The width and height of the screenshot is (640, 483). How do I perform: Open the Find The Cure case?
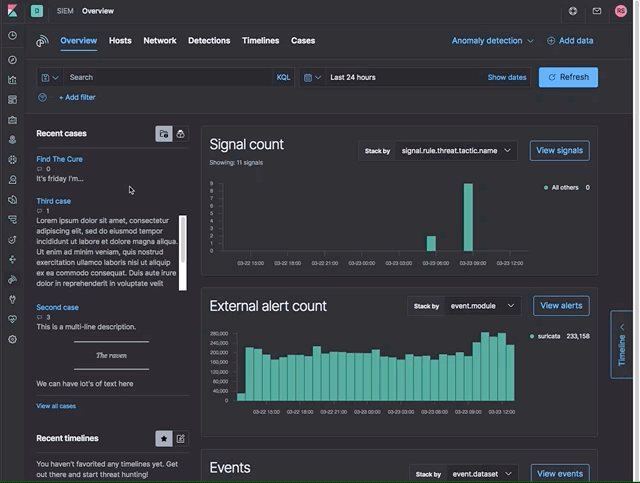59,159
